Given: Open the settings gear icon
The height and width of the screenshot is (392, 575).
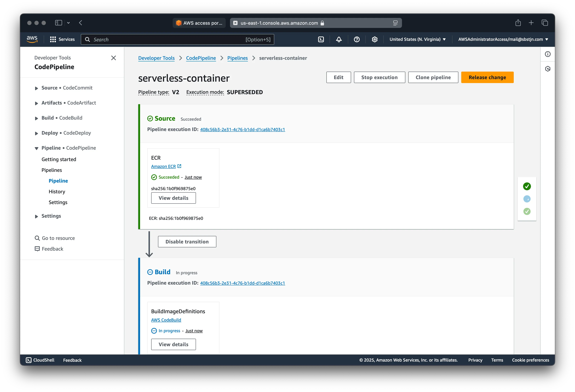Looking at the screenshot, I should tap(375, 39).
